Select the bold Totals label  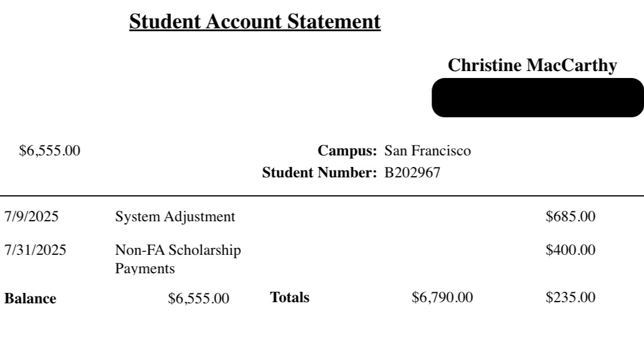click(x=289, y=298)
